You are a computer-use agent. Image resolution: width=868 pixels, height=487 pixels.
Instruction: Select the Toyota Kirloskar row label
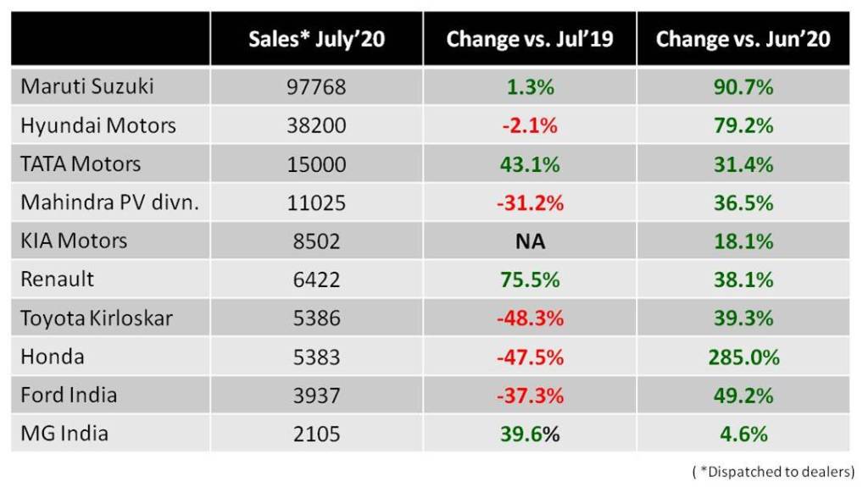tap(97, 318)
